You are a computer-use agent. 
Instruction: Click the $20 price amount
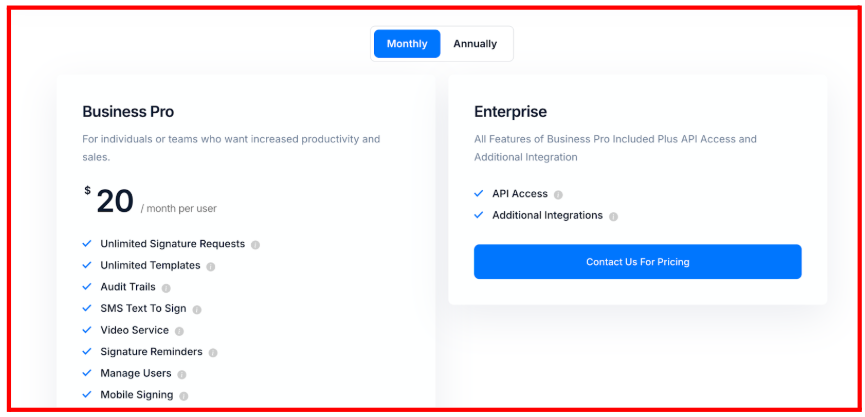[114, 201]
